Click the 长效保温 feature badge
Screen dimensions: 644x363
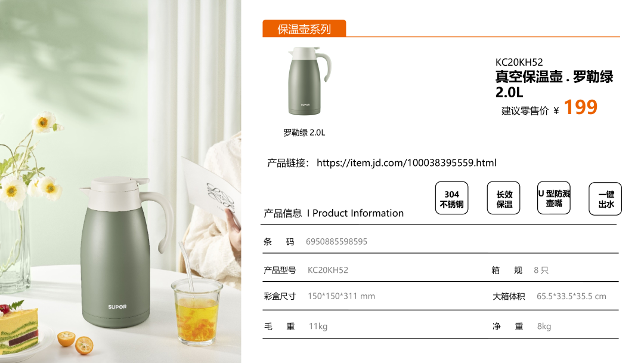[503, 198]
